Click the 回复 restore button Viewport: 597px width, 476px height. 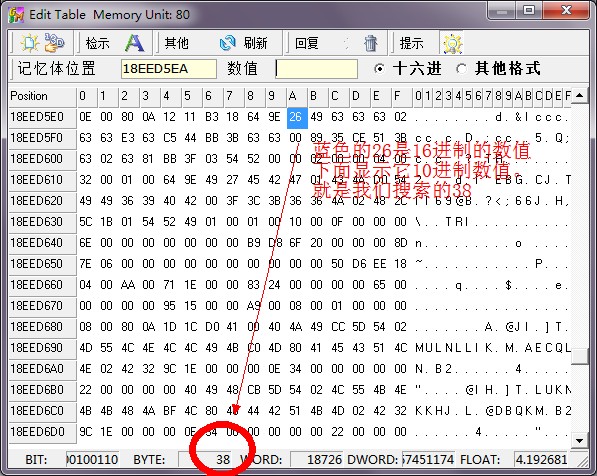click(307, 43)
